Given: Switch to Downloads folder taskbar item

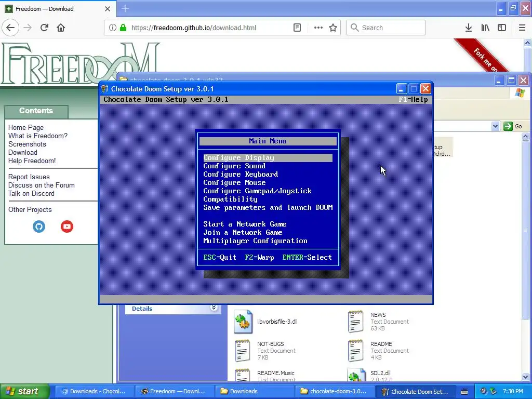Looking at the screenshot, I should 255,391.
